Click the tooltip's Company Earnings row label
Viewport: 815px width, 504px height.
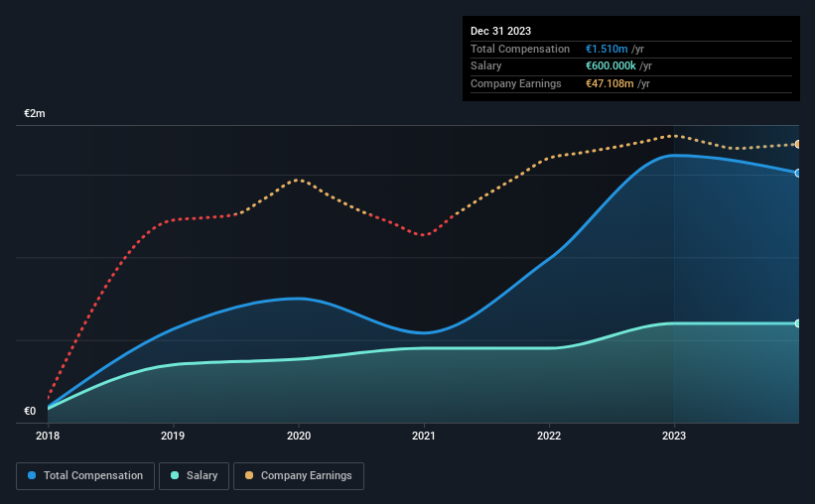[515, 83]
